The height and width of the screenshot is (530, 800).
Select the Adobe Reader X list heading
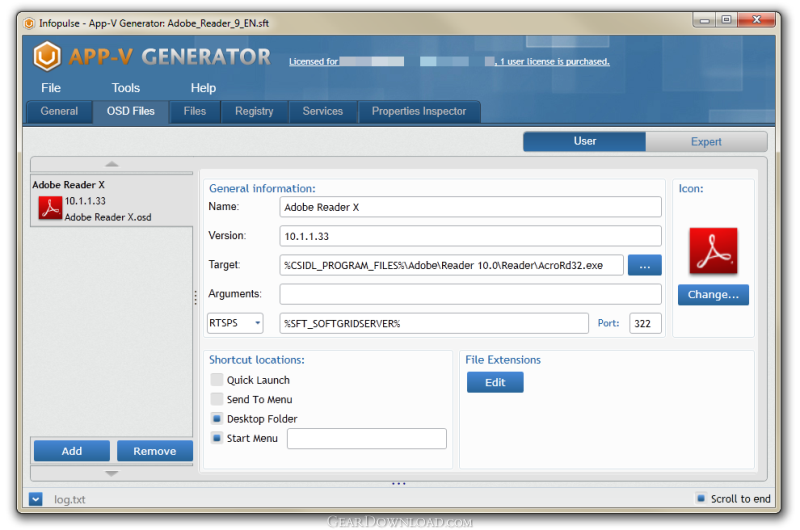[x=68, y=185]
